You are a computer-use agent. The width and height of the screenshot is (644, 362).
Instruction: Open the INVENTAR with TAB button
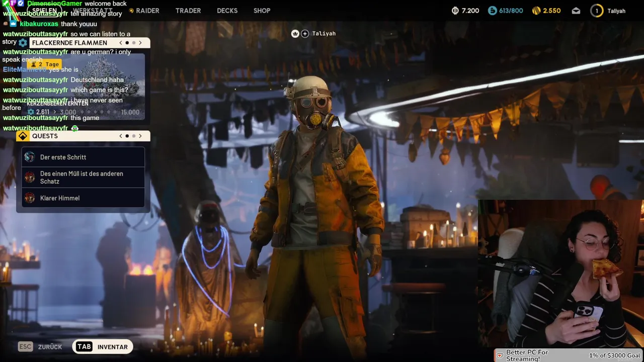[x=103, y=347]
